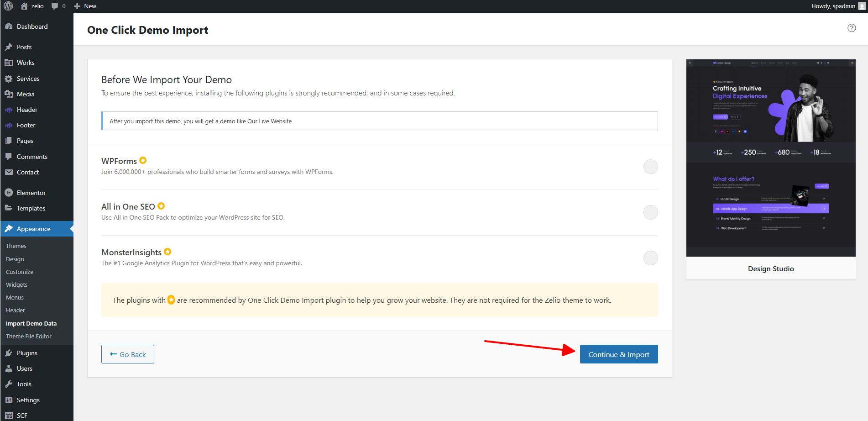Click the New text in admin bar
Image resolution: width=868 pixels, height=421 pixels.
[90, 6]
